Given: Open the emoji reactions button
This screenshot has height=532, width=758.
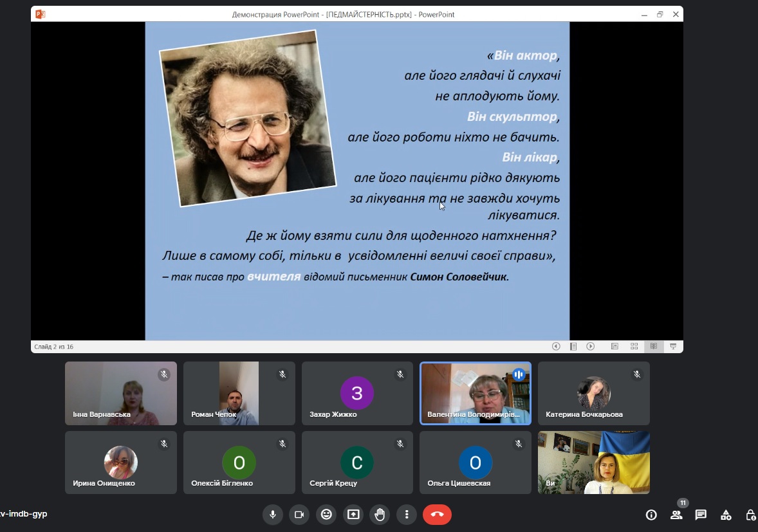Looking at the screenshot, I should (326, 515).
